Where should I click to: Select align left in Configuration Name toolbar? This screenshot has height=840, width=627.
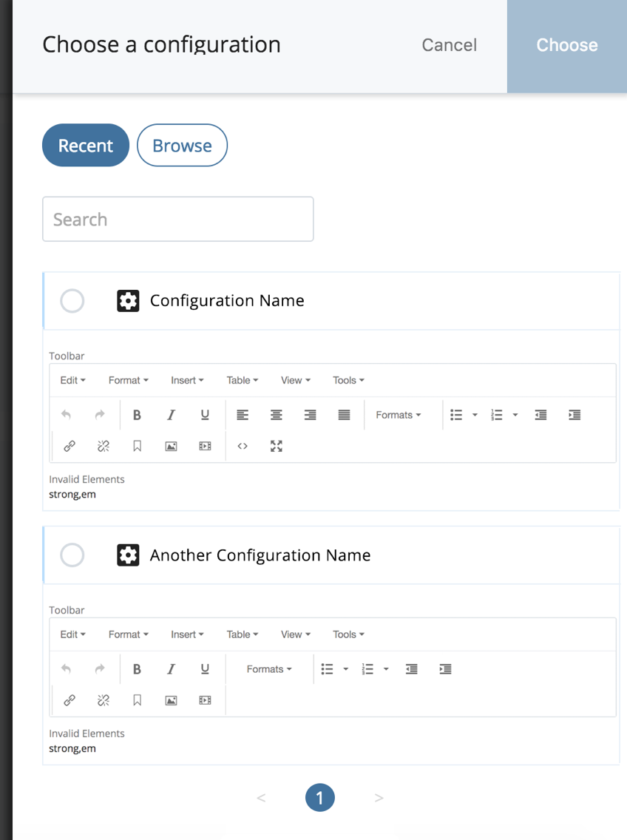[x=243, y=415]
